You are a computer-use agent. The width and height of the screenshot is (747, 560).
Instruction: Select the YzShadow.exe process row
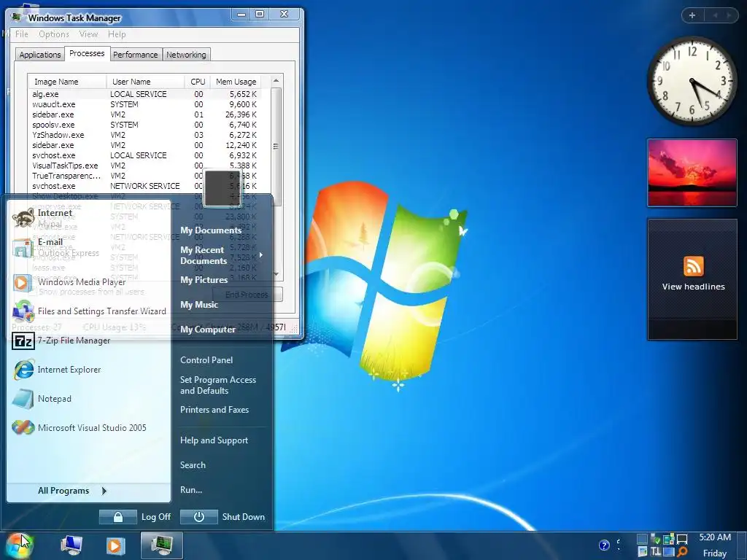click(145, 135)
